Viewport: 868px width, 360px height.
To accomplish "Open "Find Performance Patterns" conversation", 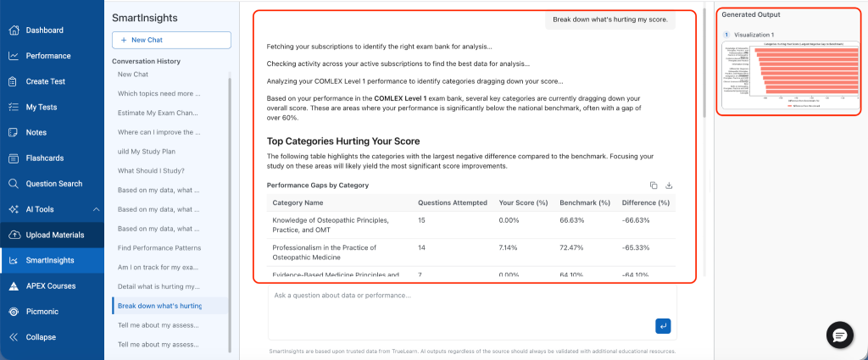I will (x=159, y=247).
